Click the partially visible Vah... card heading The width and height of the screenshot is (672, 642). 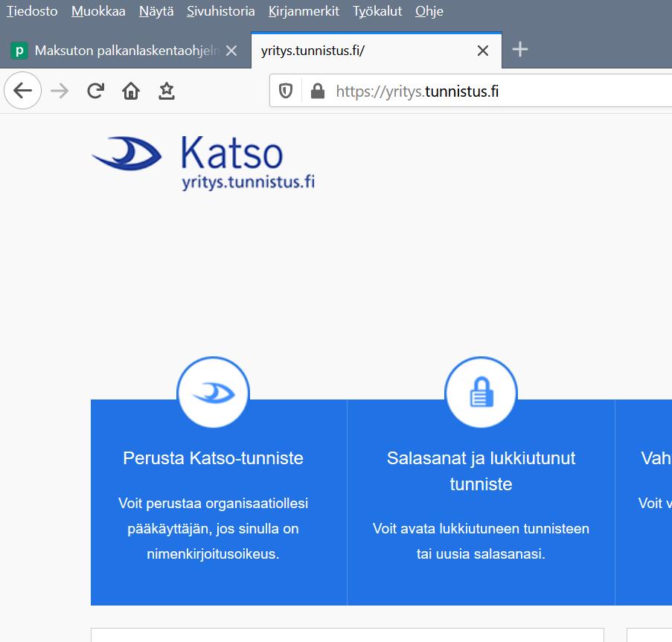(x=656, y=458)
